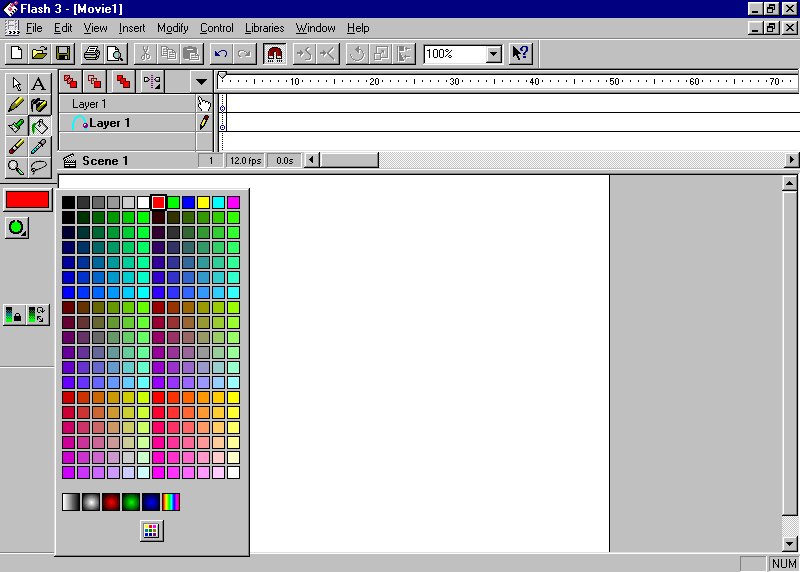Viewport: 800px width, 572px height.
Task: Click the timeline scroll left arrow
Action: click(x=312, y=160)
